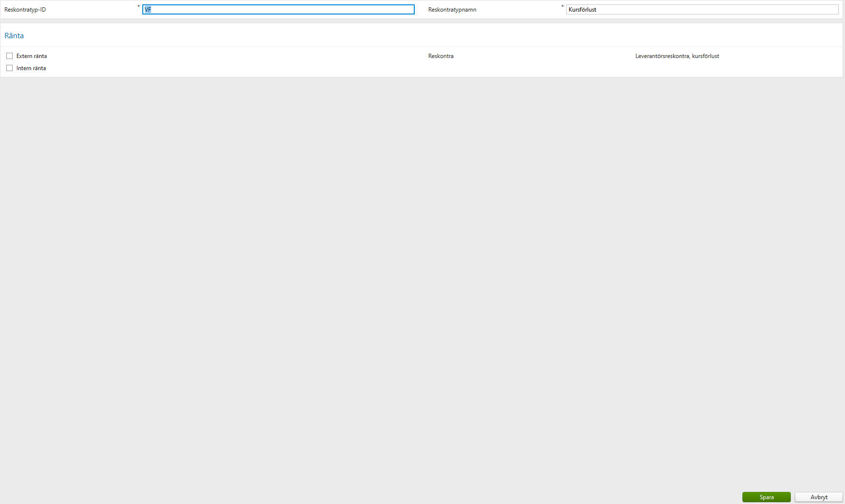Focus the Reskontratypnamn input field
Image resolution: width=845 pixels, height=504 pixels.
(x=702, y=9)
